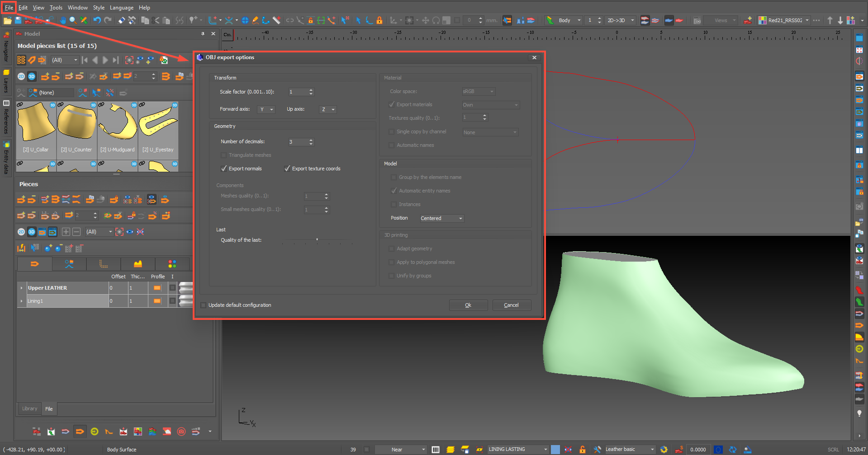Switch to the Library tab

(30, 408)
